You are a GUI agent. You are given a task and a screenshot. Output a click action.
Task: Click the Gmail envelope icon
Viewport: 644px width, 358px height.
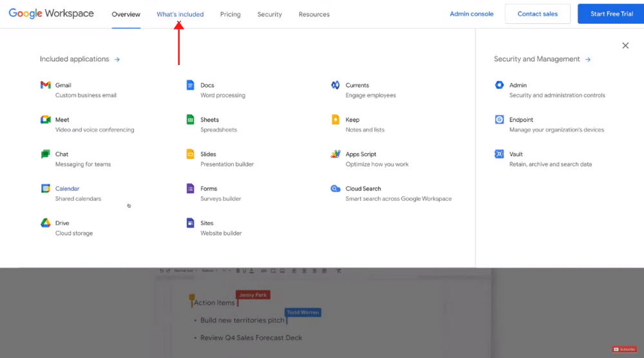click(46, 85)
